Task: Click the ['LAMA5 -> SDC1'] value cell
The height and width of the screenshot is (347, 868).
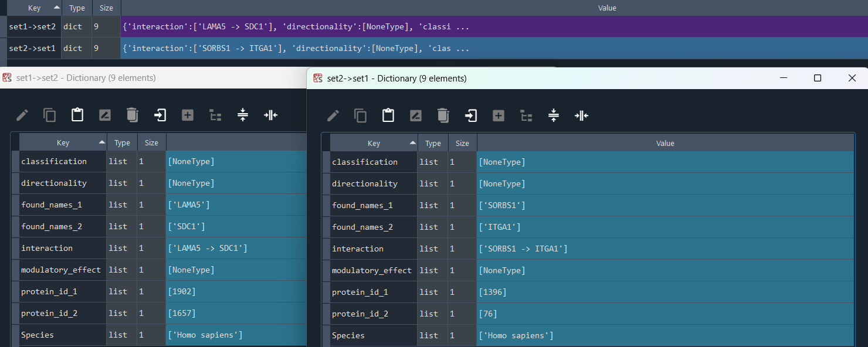Action: (x=236, y=248)
